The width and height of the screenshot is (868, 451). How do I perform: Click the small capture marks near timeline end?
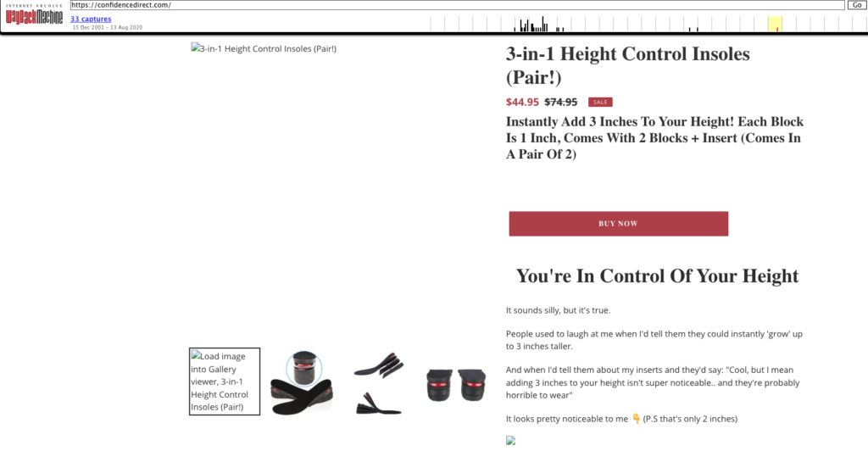[x=693, y=28]
